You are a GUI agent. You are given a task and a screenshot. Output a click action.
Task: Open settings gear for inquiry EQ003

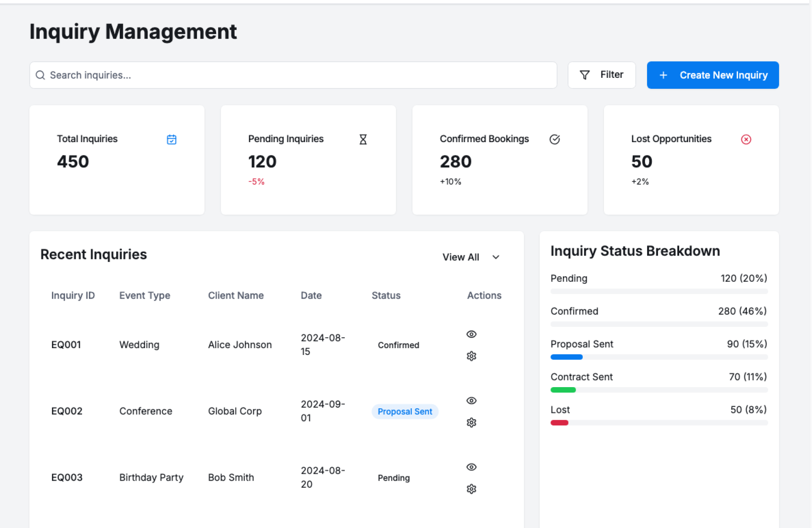[471, 489]
